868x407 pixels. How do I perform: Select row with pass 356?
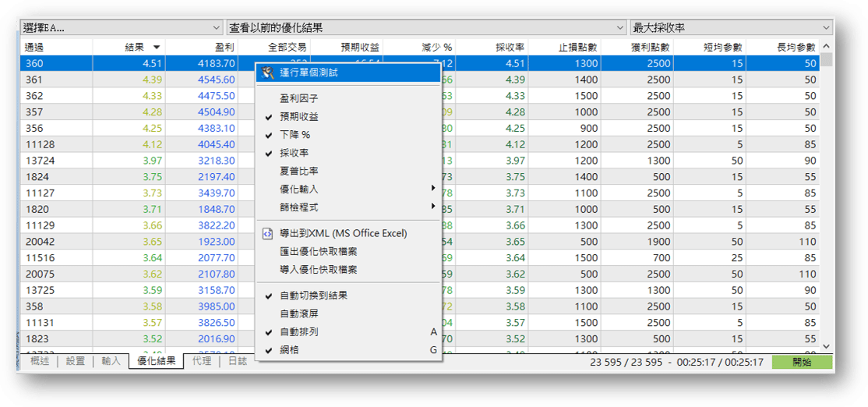tap(420, 128)
